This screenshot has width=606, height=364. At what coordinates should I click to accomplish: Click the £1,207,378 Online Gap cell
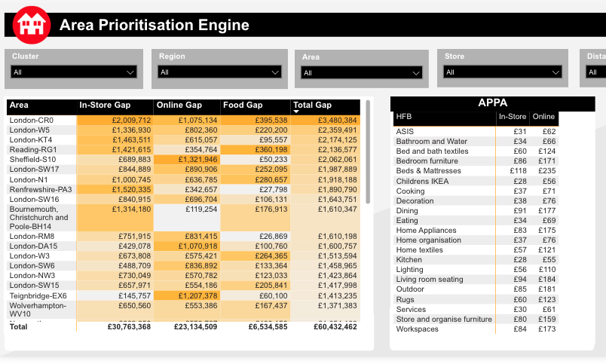tap(187, 296)
